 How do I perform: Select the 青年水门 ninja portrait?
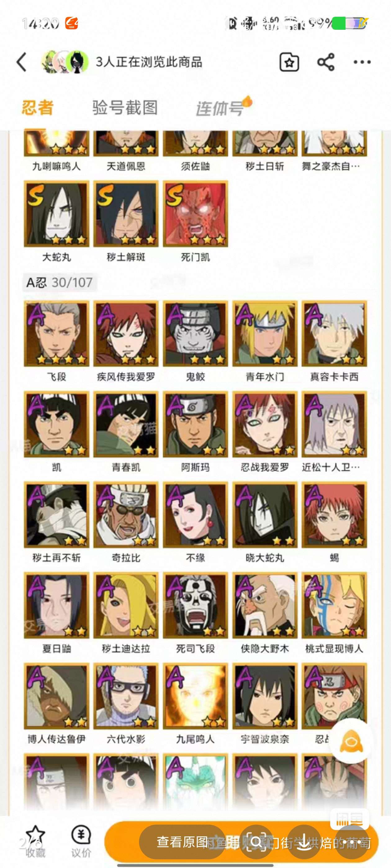[265, 333]
